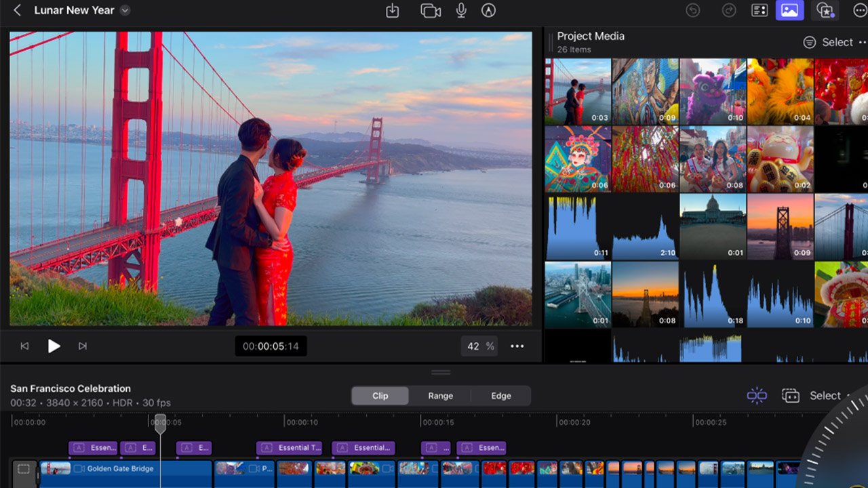
Task: Toggle the media browser panel icon
Action: tap(789, 10)
